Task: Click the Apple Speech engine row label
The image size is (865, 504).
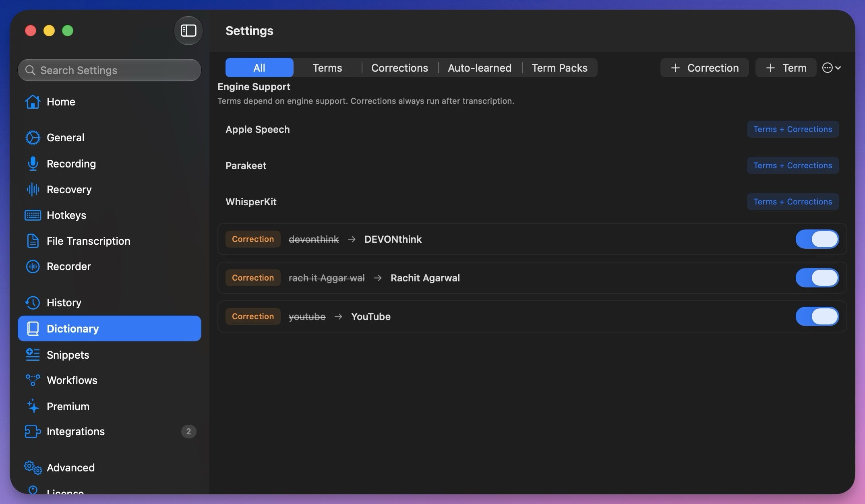Action: (258, 129)
